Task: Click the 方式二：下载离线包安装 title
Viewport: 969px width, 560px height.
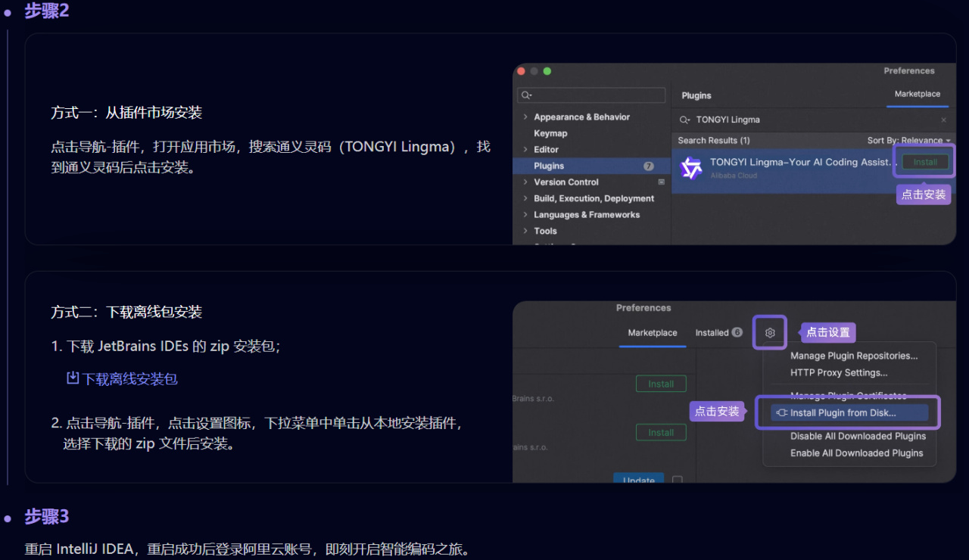Action: pos(126,312)
